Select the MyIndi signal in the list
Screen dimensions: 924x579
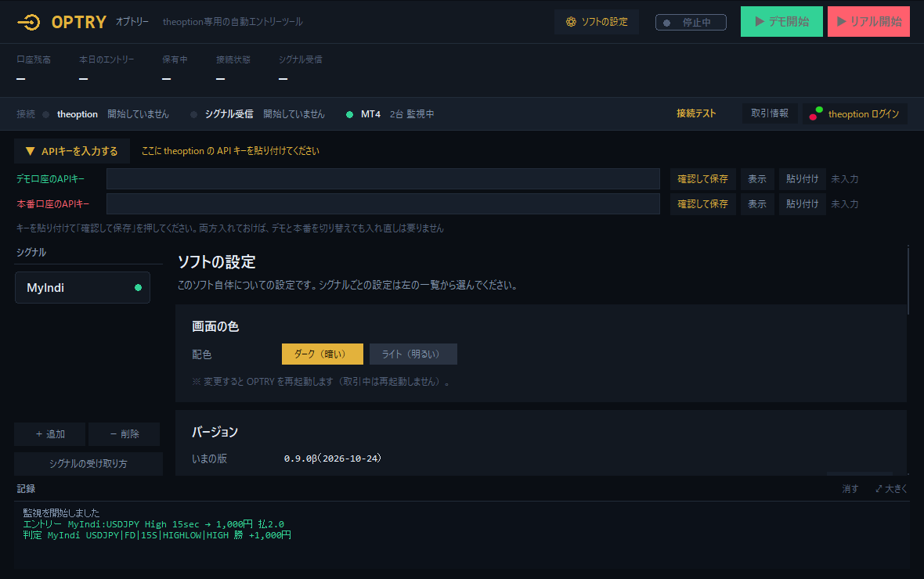82,287
